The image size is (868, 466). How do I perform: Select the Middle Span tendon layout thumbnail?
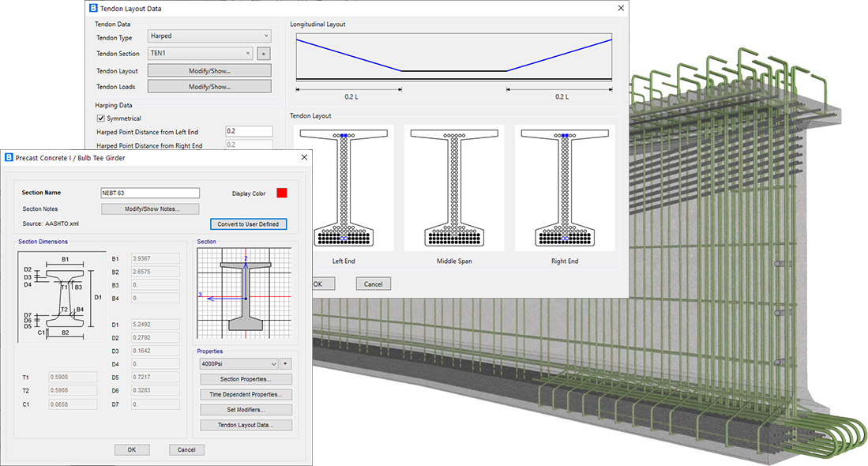(454, 187)
